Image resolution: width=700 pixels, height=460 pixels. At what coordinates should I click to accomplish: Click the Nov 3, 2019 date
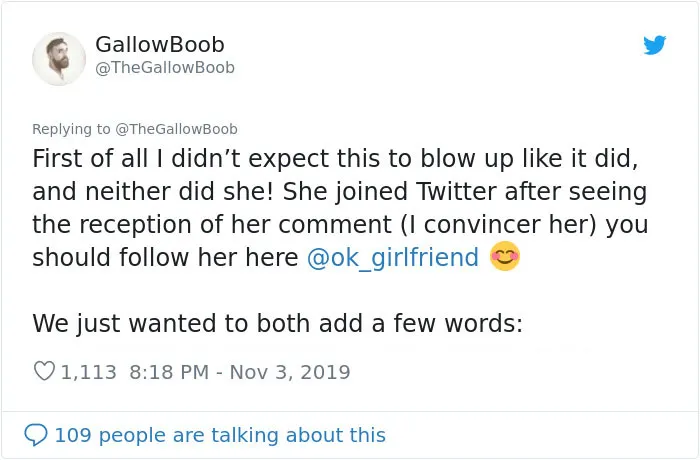click(290, 372)
